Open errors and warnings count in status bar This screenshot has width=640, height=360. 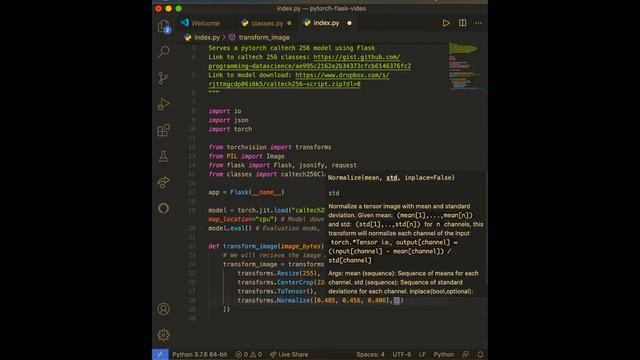(x=249, y=354)
